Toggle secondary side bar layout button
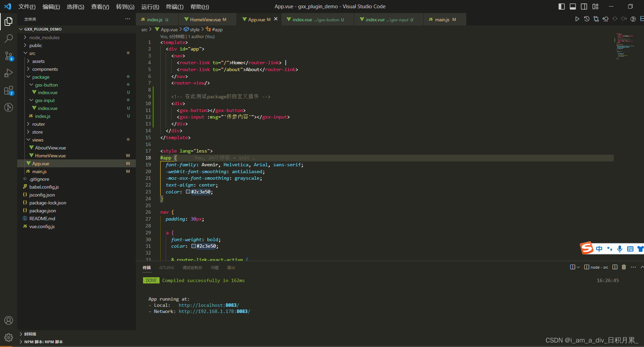This screenshot has height=347, width=644. (584, 7)
